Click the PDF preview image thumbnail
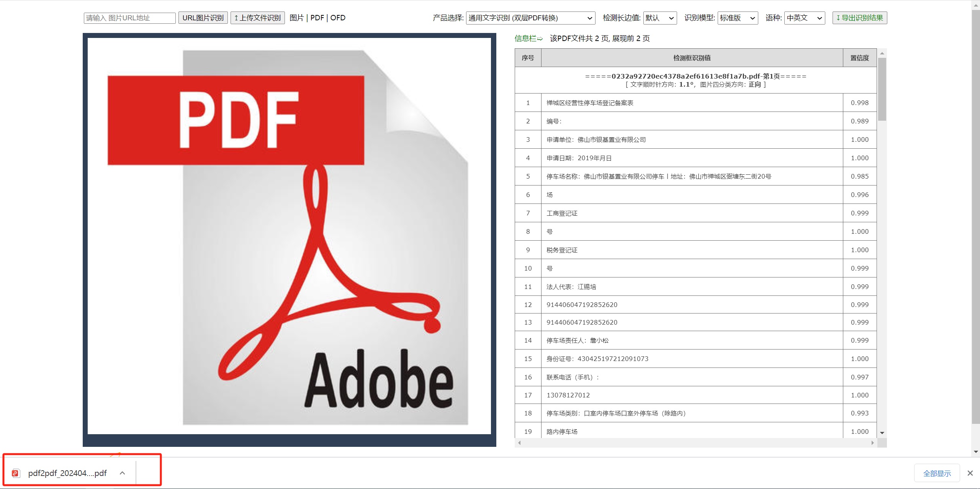980x489 pixels. coord(289,236)
